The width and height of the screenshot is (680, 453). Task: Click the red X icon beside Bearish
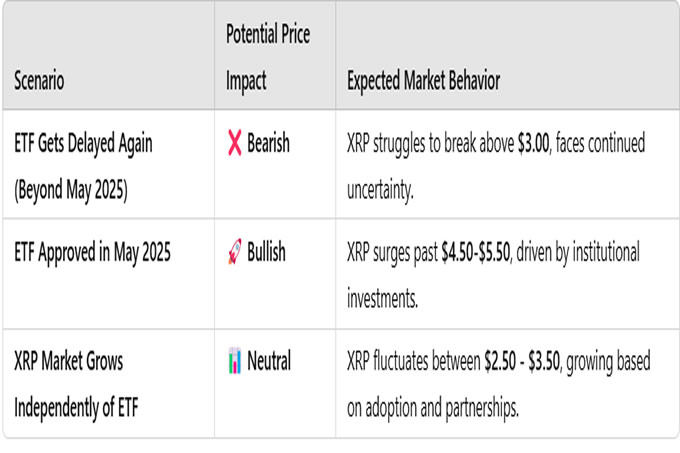pyautogui.click(x=235, y=143)
